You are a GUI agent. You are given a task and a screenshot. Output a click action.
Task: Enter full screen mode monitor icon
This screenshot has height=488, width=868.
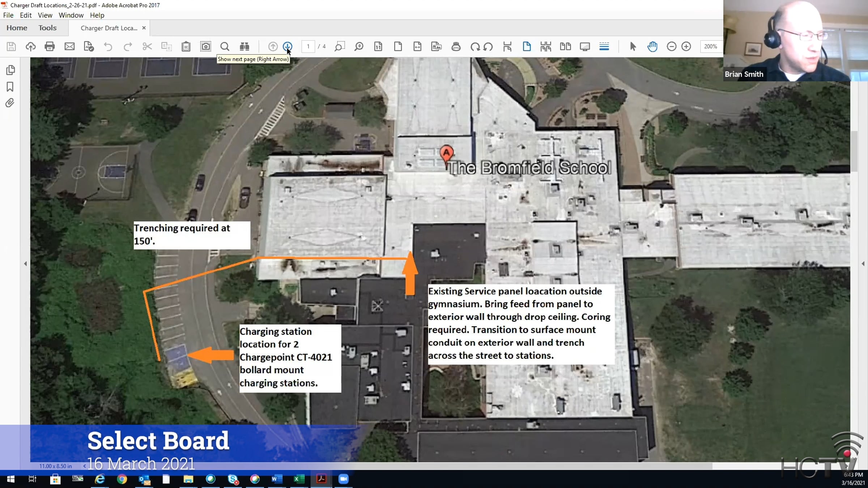tap(585, 46)
